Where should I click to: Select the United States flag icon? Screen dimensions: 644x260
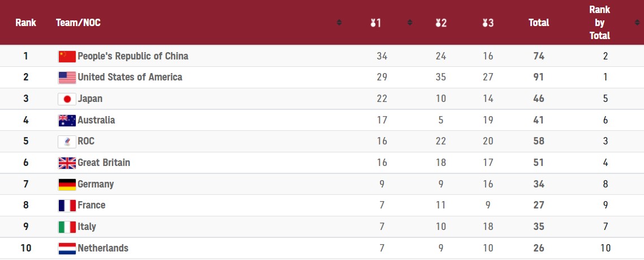click(67, 78)
